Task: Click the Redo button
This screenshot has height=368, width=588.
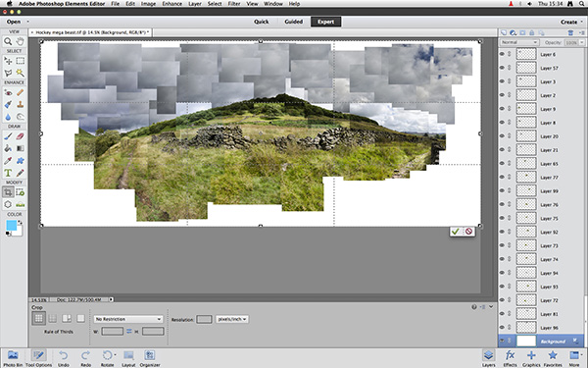Action: coord(86,358)
